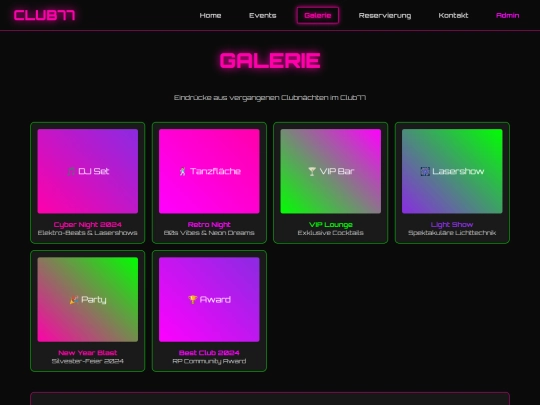This screenshot has height=405, width=540.
Task: Go to the Home page
Action: point(210,15)
